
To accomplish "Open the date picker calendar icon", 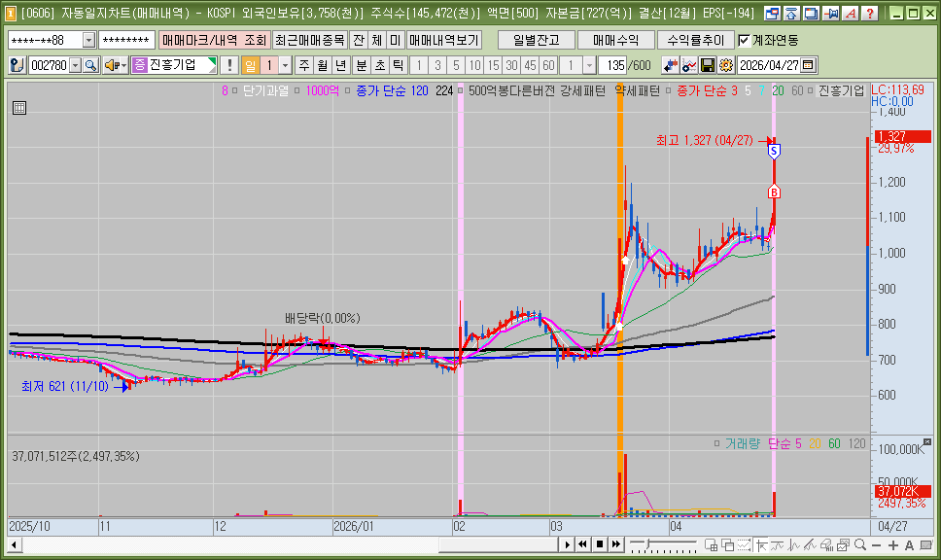I will (x=809, y=65).
